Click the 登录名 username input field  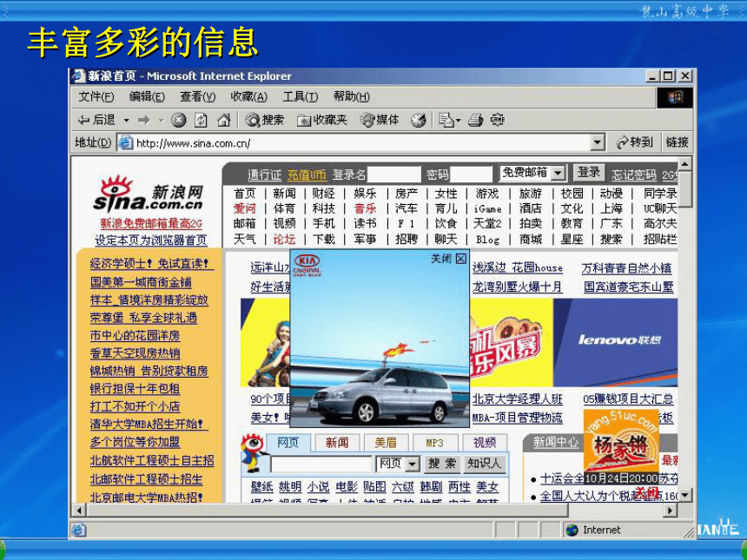pos(394,175)
